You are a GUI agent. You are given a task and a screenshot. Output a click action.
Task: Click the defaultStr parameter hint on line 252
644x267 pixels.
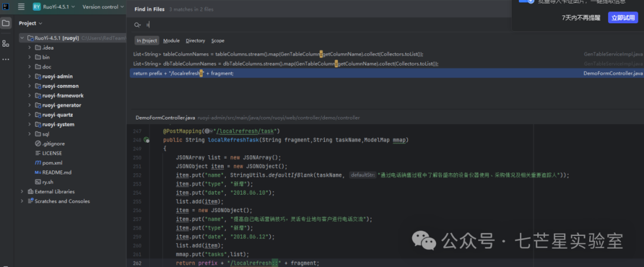(363, 175)
